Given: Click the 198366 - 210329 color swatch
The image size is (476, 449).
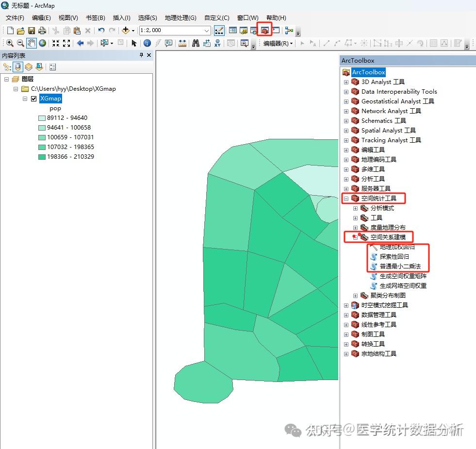Looking at the screenshot, I should click(42, 156).
